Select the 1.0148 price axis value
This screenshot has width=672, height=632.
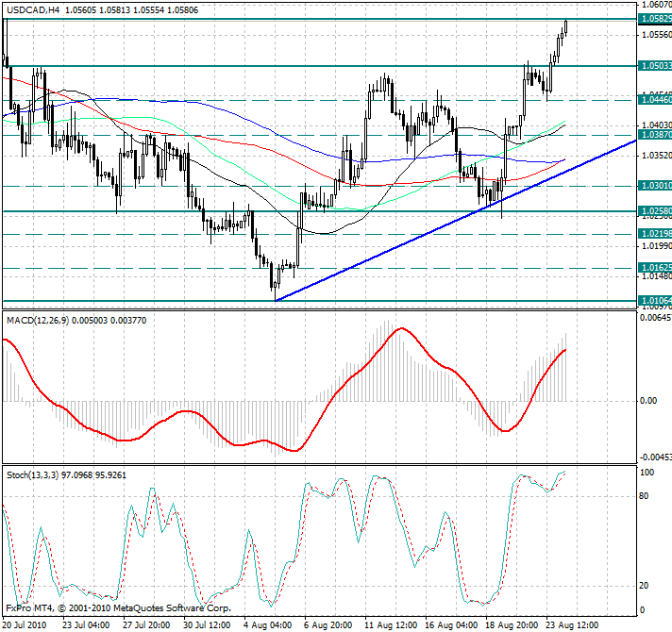[657, 276]
